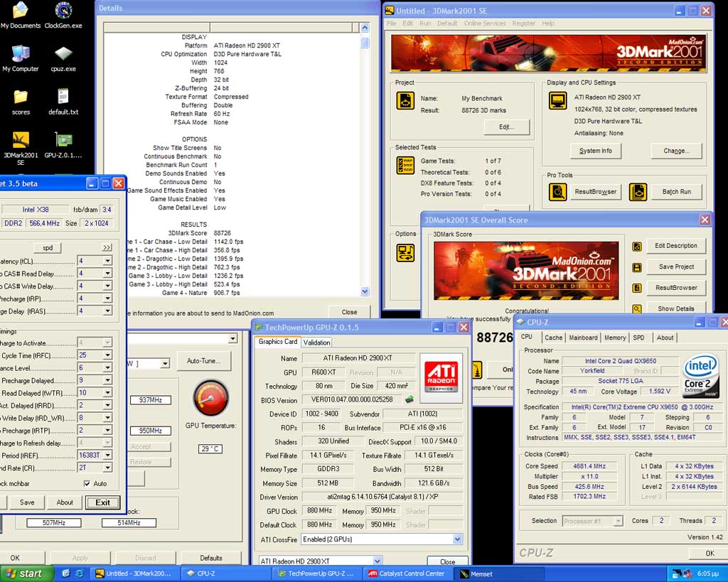Click the monitor icon in Display and CPU Settings

[557, 101]
